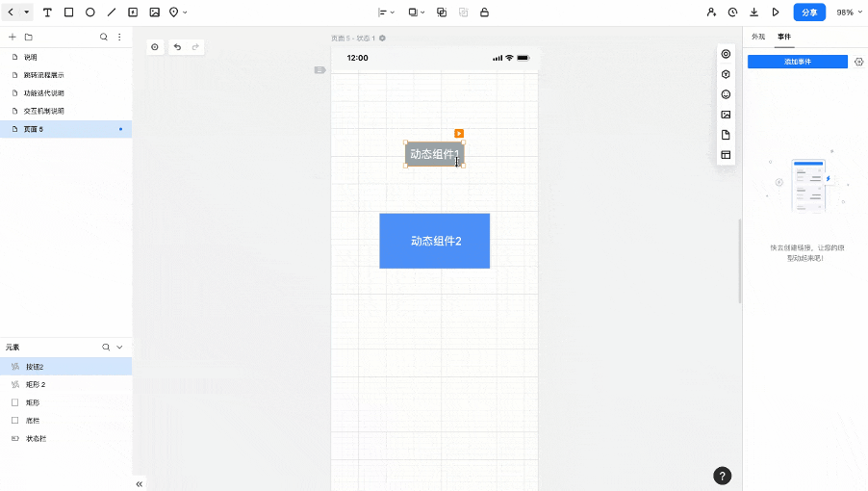
Task: Select the 跳转流程展示 page in list
Action: [x=44, y=75]
